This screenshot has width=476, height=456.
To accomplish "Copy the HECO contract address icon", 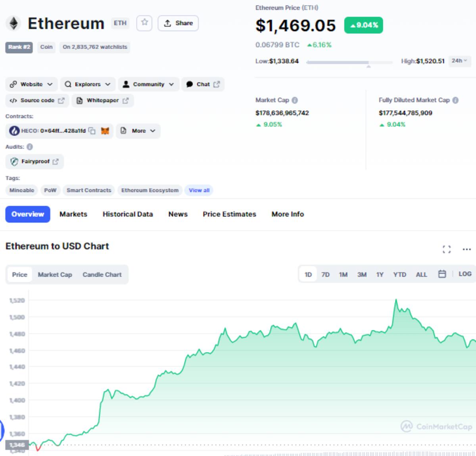I will click(92, 130).
